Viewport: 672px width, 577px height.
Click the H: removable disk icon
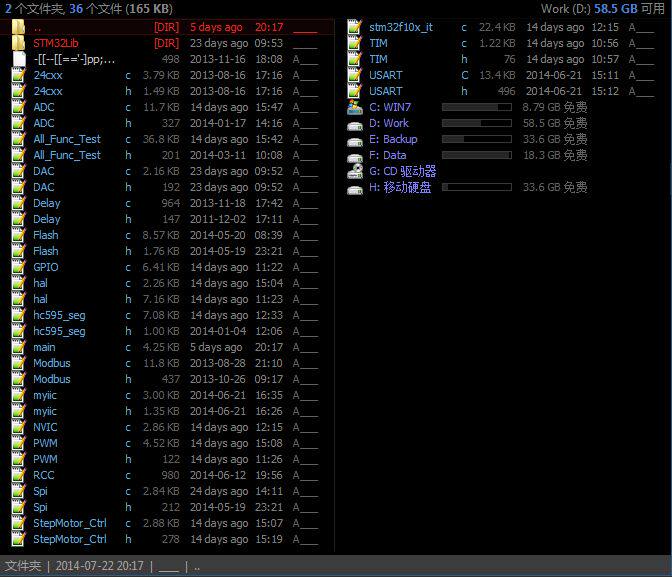click(x=355, y=189)
